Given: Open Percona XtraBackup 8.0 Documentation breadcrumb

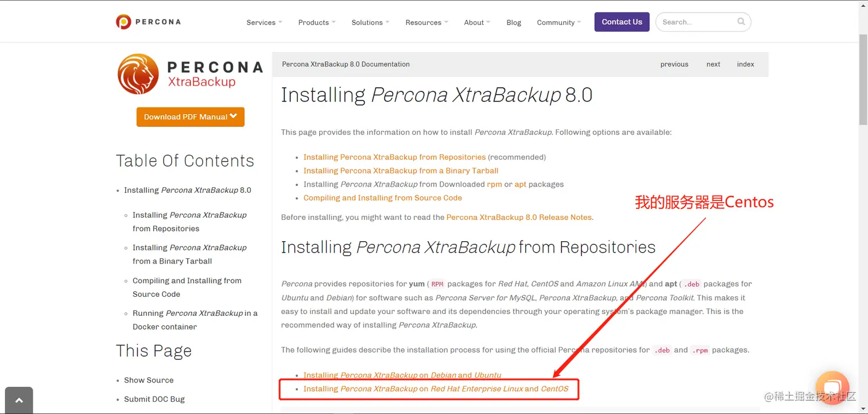Looking at the screenshot, I should point(346,64).
